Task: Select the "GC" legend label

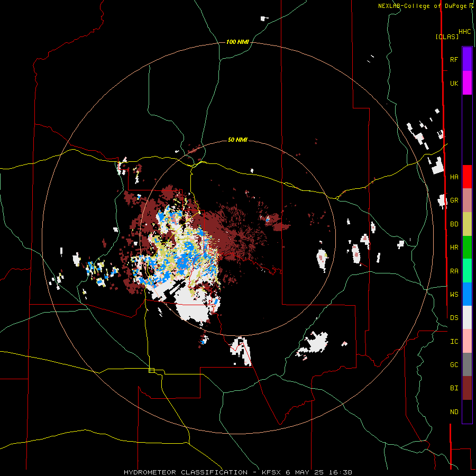Action: click(454, 364)
